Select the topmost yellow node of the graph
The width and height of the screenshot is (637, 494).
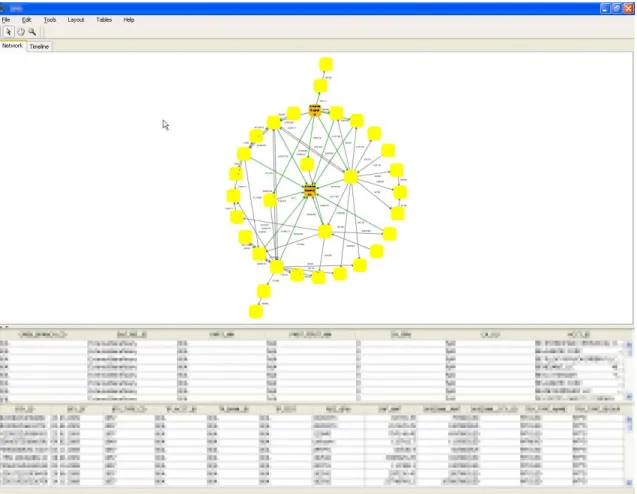326,64
